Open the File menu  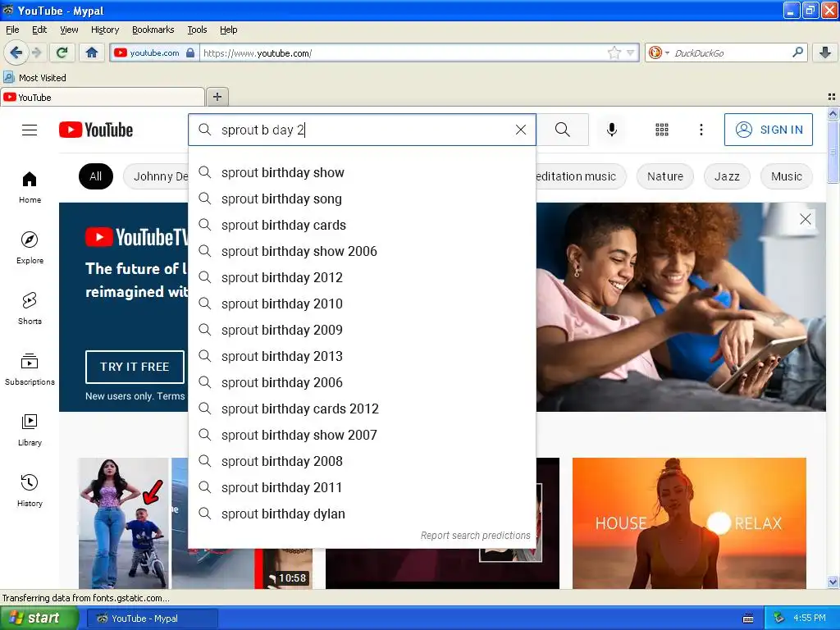(x=12, y=30)
